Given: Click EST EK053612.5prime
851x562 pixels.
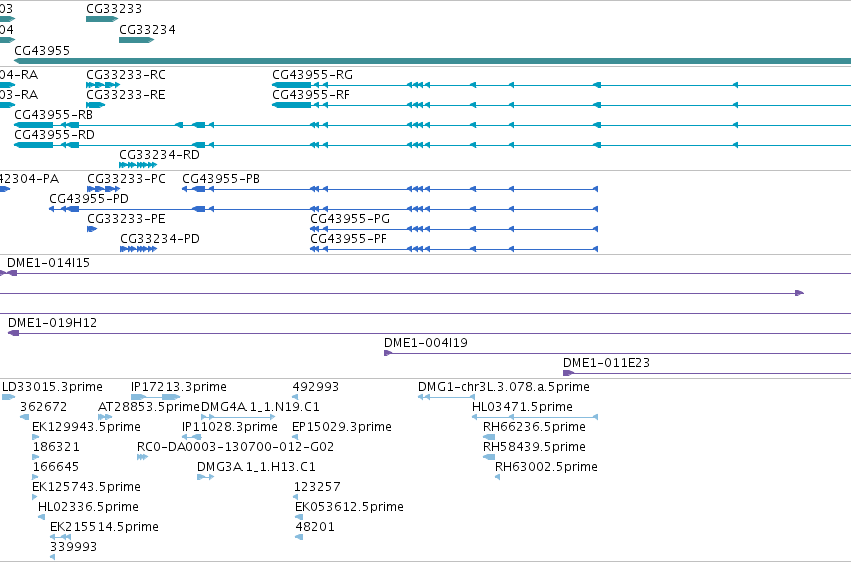Looking at the screenshot, I should [x=350, y=507].
